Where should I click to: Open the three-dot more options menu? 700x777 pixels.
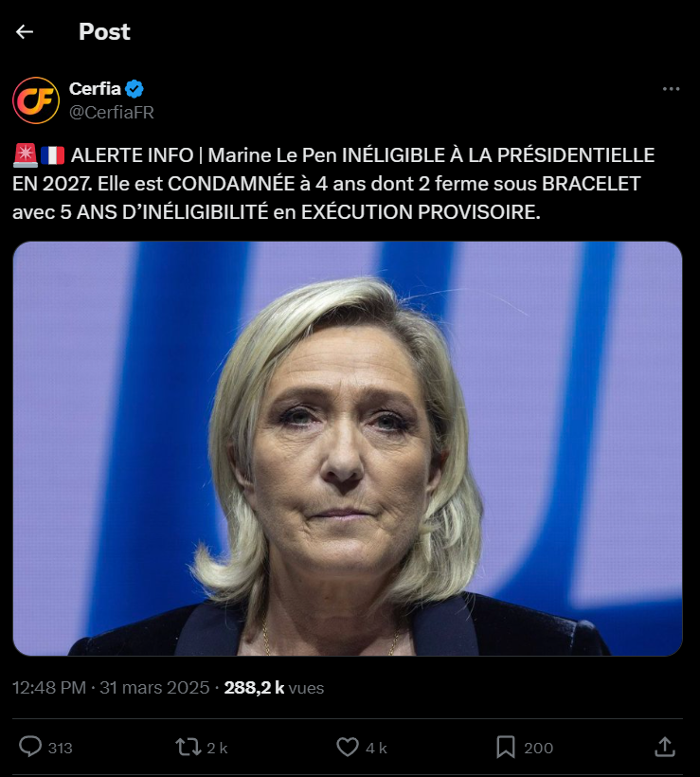(671, 89)
